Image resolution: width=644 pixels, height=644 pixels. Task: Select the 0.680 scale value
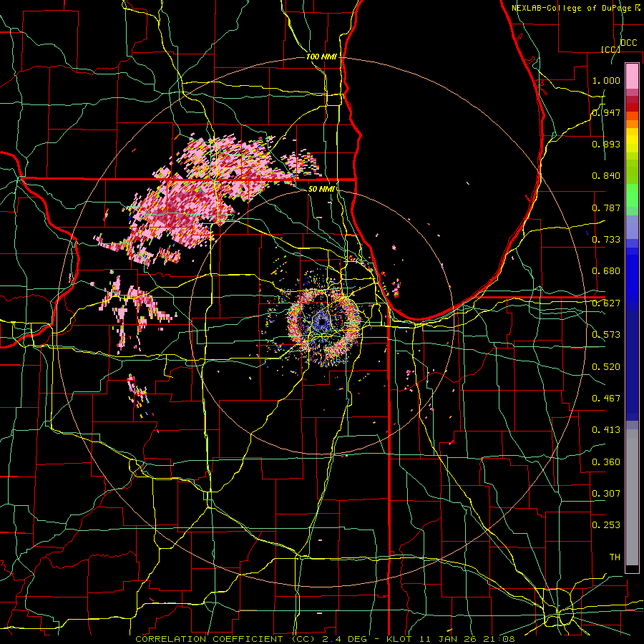[606, 271]
